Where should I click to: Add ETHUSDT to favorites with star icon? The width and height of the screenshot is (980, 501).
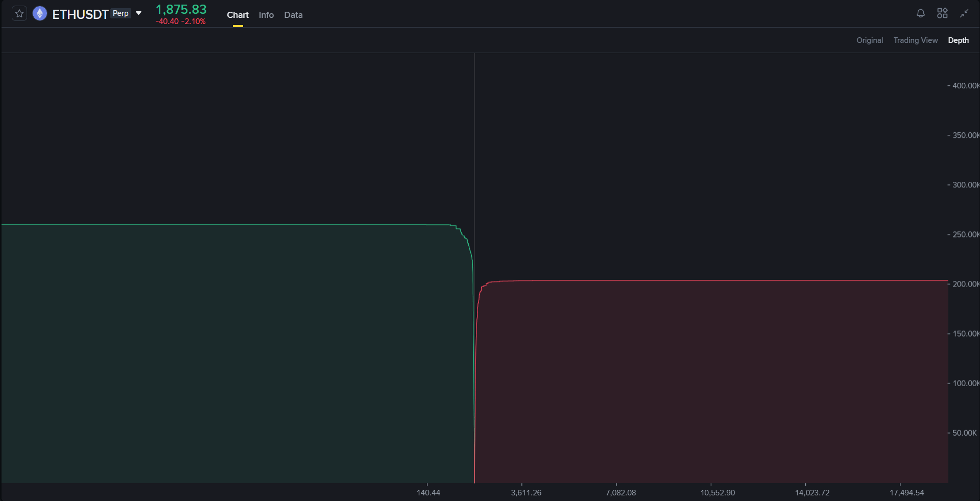[19, 14]
